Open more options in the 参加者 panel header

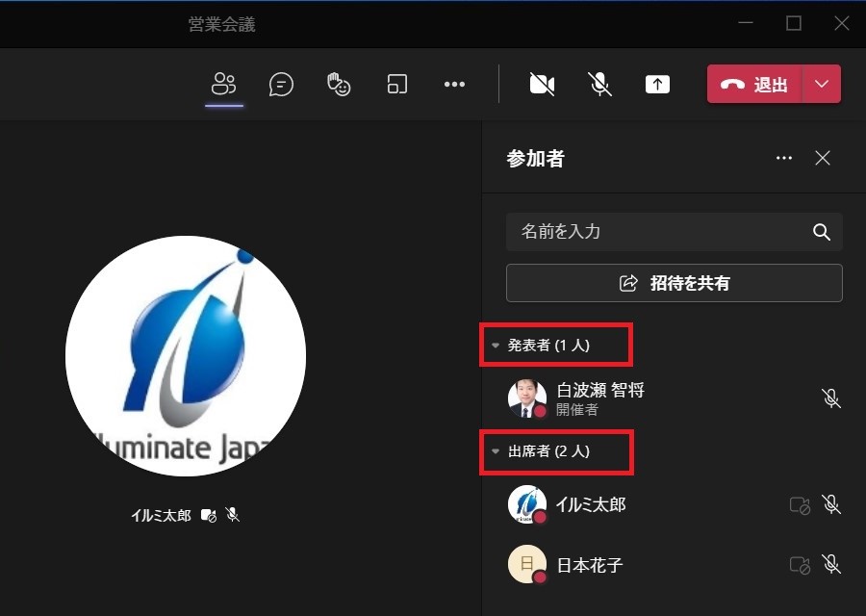pos(784,158)
